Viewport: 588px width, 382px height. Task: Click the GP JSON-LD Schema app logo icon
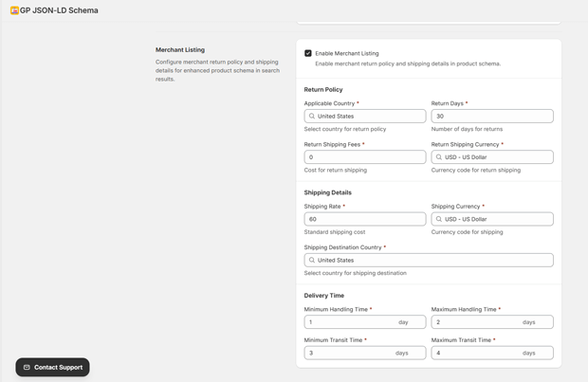pos(14,10)
